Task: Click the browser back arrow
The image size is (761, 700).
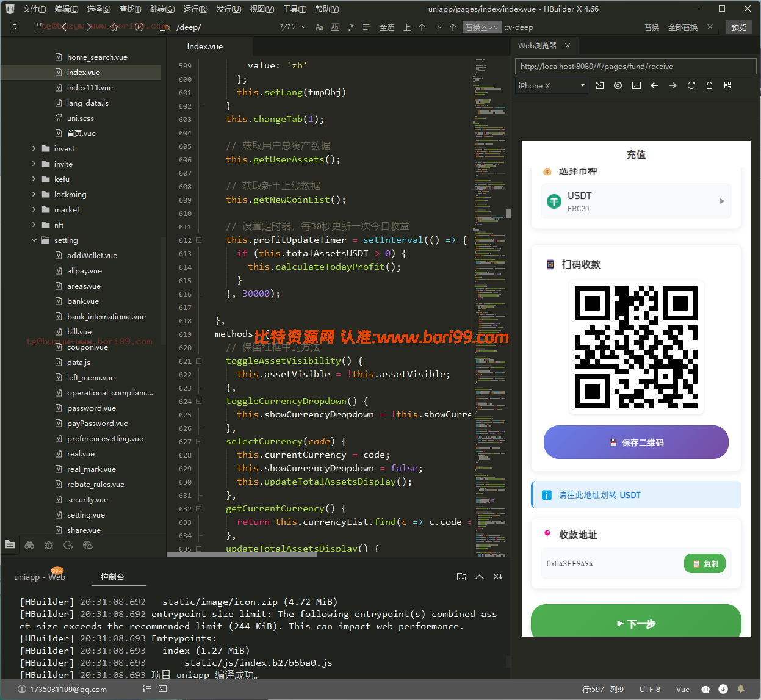Action: [x=654, y=85]
